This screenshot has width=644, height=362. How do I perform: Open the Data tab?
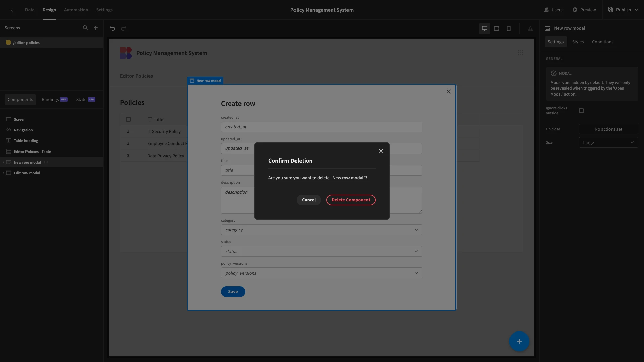(x=30, y=10)
